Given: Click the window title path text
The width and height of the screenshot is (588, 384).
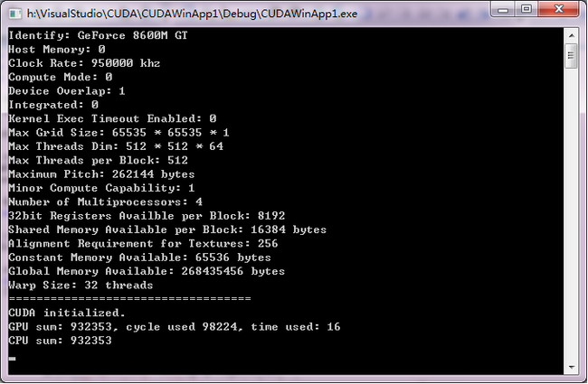Looking at the screenshot, I should (x=192, y=14).
